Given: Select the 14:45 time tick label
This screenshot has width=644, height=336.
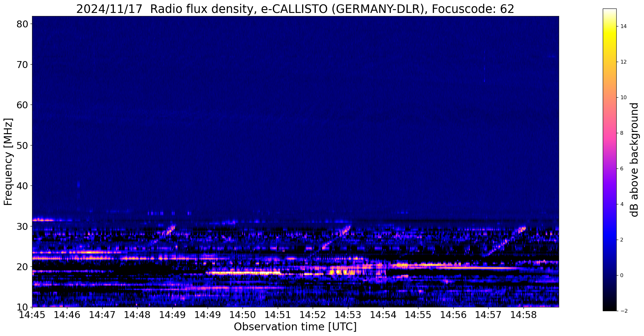Looking at the screenshot, I should tap(32, 315).
